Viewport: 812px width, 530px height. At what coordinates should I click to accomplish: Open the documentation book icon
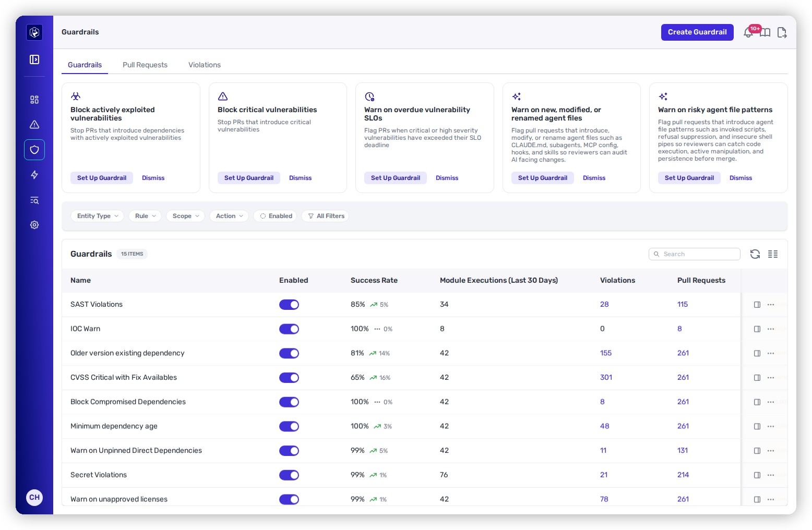pos(765,32)
